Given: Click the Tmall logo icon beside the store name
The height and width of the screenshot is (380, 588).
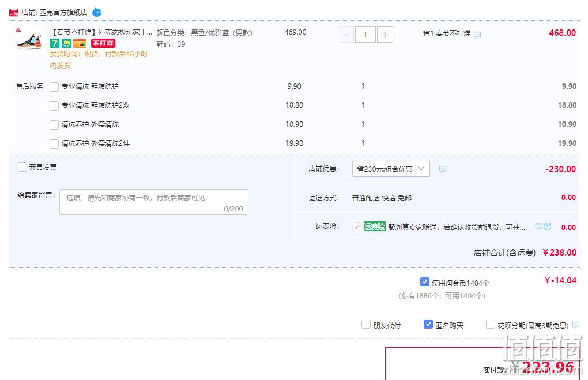Looking at the screenshot, I should (14, 13).
